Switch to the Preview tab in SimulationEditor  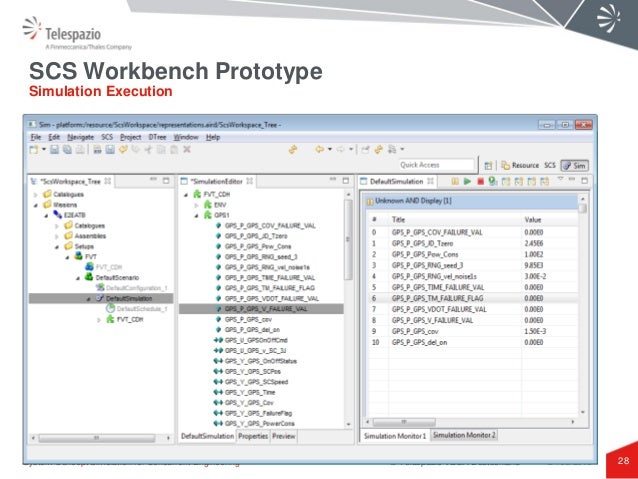[284, 436]
